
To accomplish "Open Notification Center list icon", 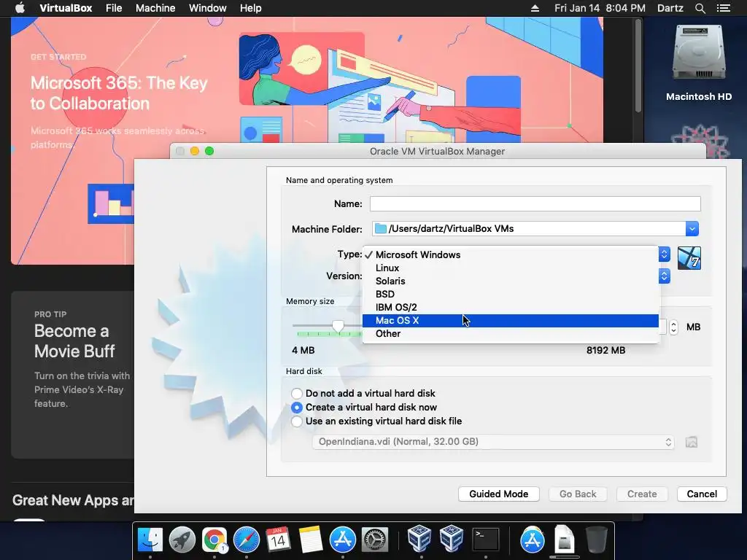I will [x=723, y=8].
